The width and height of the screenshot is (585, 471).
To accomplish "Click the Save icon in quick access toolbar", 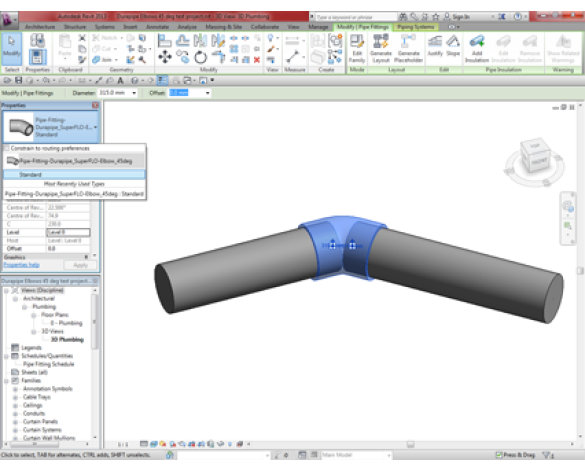I will (x=18, y=80).
